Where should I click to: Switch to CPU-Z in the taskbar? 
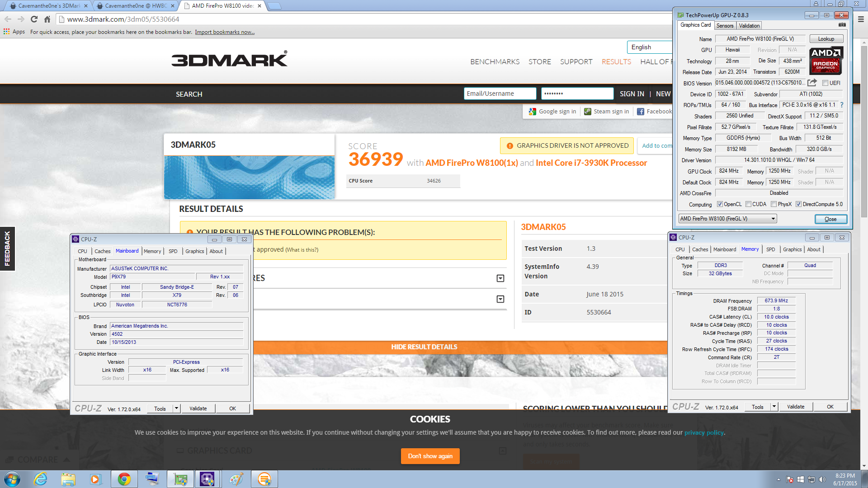[x=207, y=479]
